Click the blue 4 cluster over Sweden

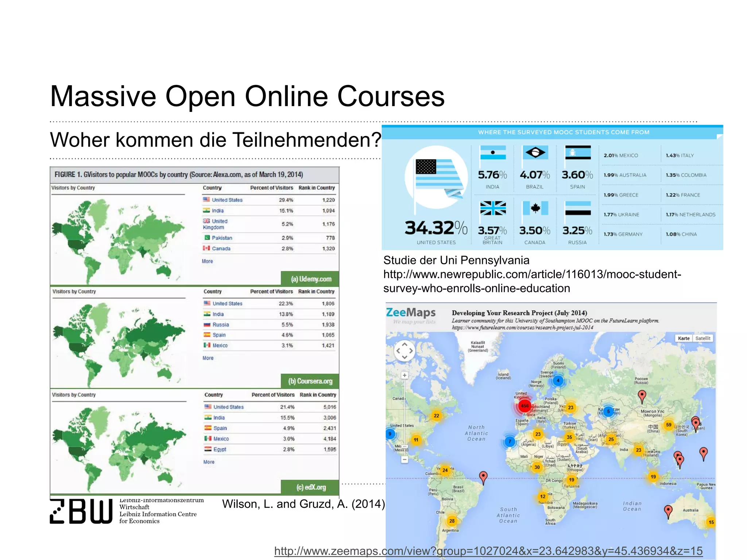558,381
